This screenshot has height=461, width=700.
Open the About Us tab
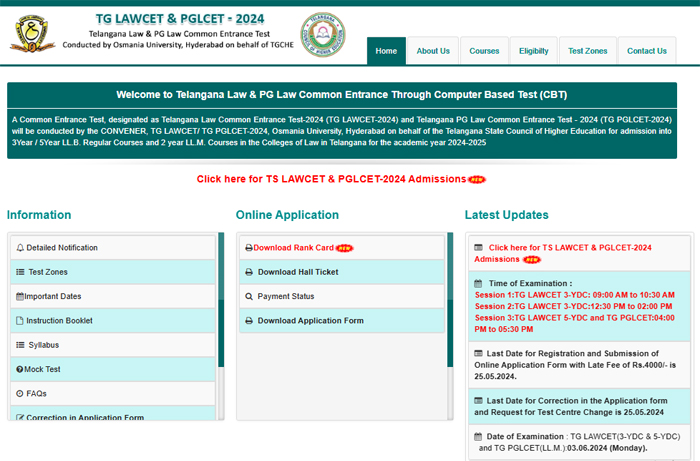coord(433,51)
